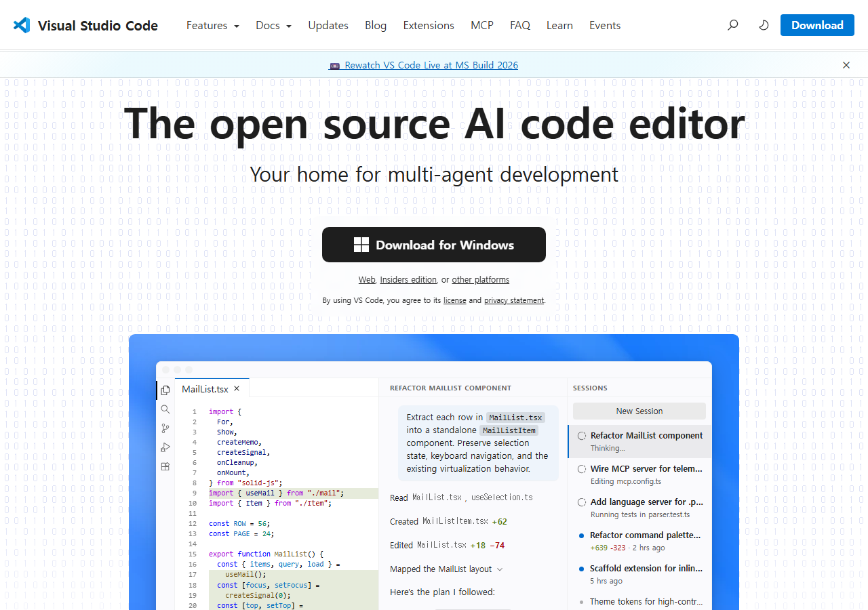Click the MailListItem chip in the prompt

pos(509,430)
